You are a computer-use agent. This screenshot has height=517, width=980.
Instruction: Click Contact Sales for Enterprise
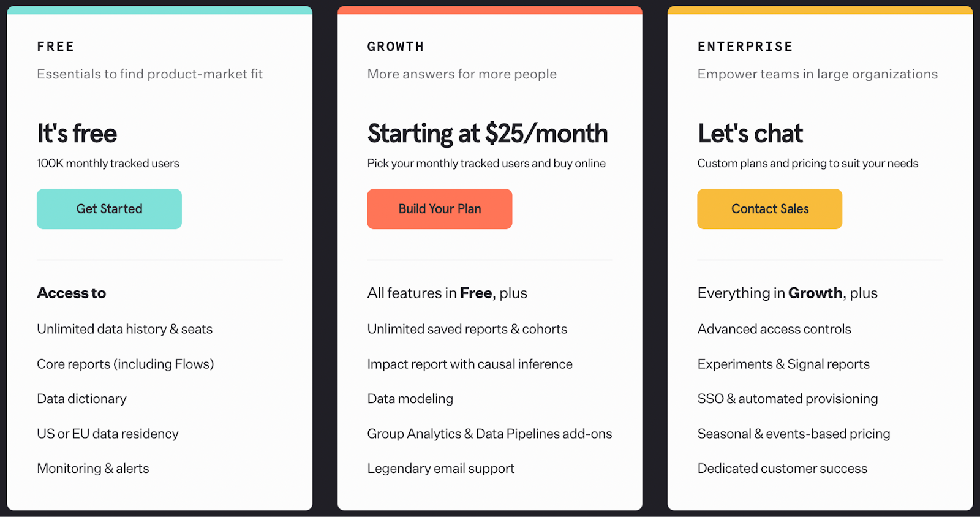[769, 208]
